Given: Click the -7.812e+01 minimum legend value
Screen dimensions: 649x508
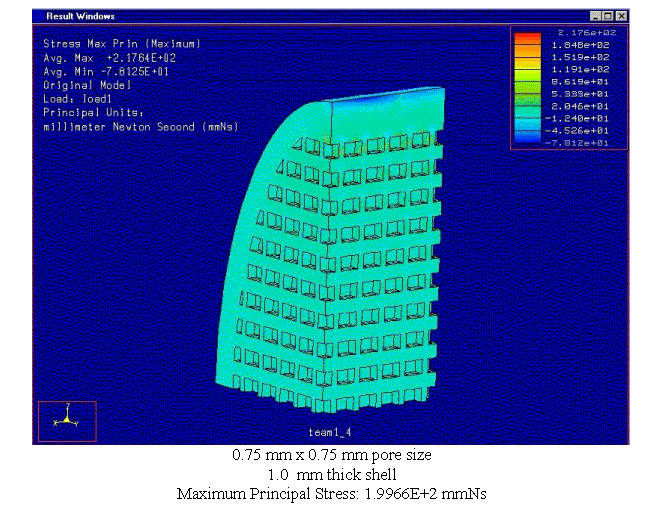Looking at the screenshot, I should (576, 141).
